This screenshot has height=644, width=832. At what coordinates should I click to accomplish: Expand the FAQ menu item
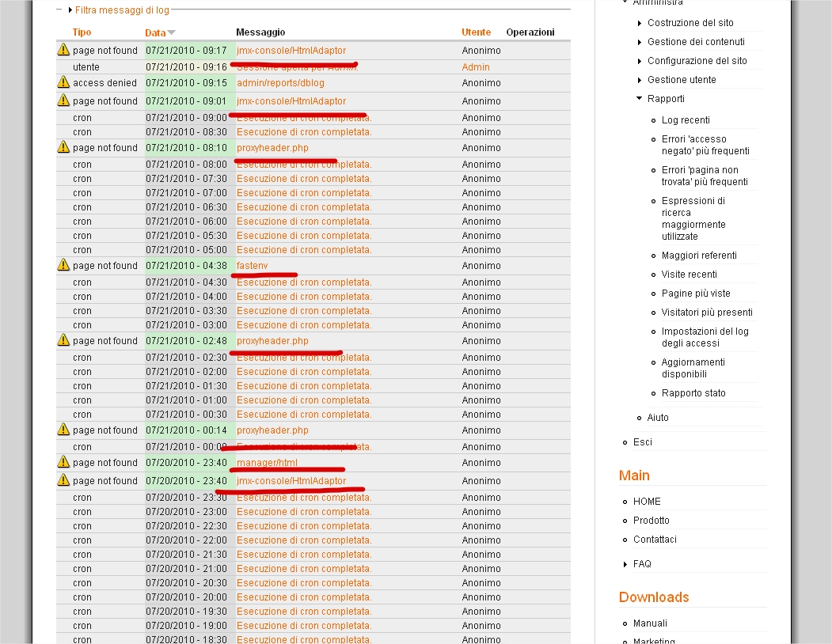625,564
